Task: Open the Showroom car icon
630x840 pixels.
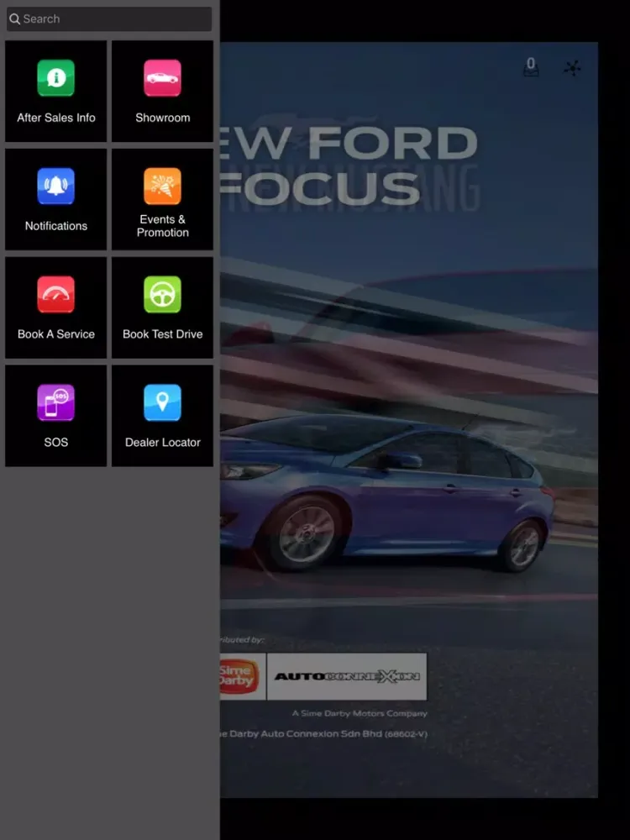Action: (x=162, y=78)
